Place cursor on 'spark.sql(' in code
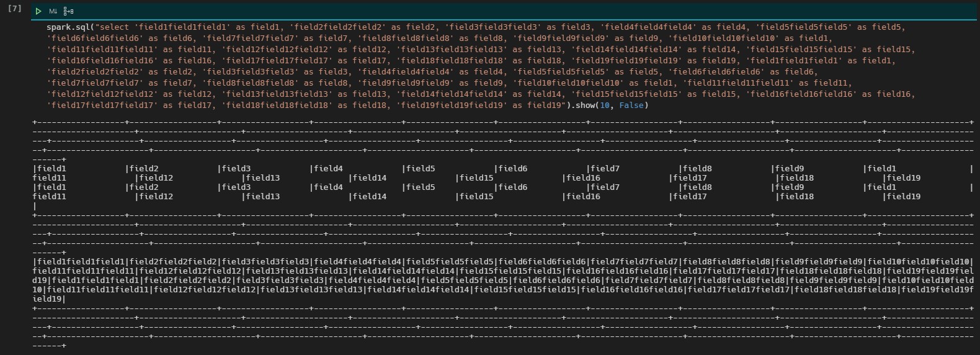The height and width of the screenshot is (355, 980). pos(71,27)
